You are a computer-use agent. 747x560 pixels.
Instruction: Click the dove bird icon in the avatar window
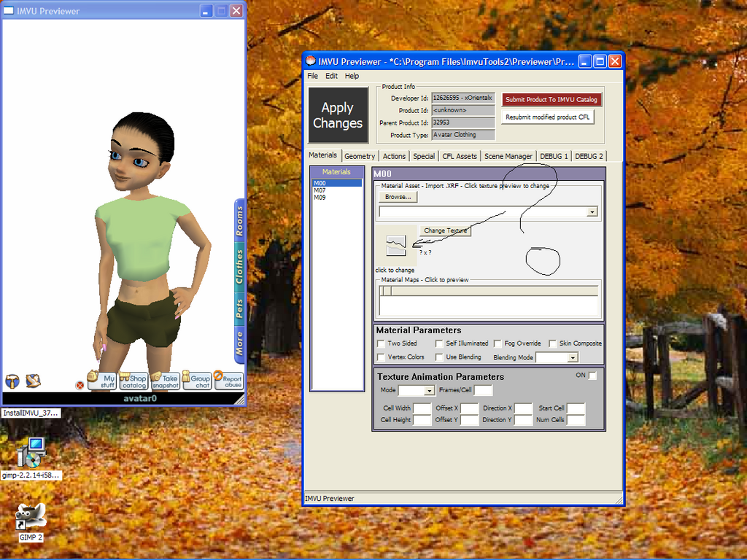coord(33,381)
